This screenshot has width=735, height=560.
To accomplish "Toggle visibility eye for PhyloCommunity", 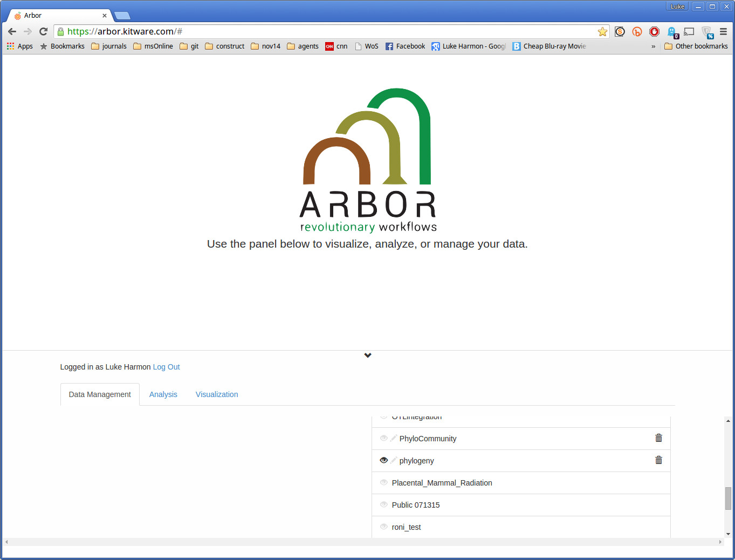I will [384, 438].
